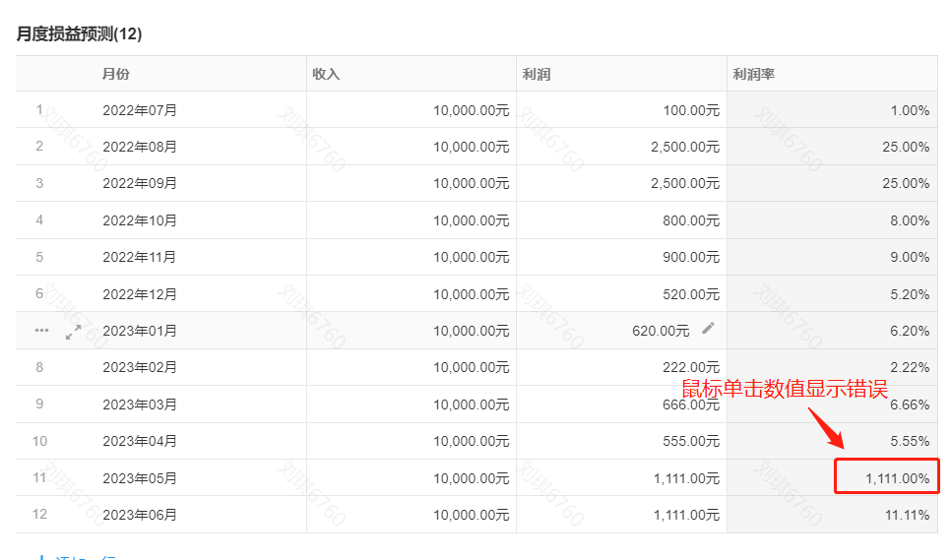Click the pencil edit icon beside 620.00元
Screen dimensions: 952x560
[x=708, y=330]
